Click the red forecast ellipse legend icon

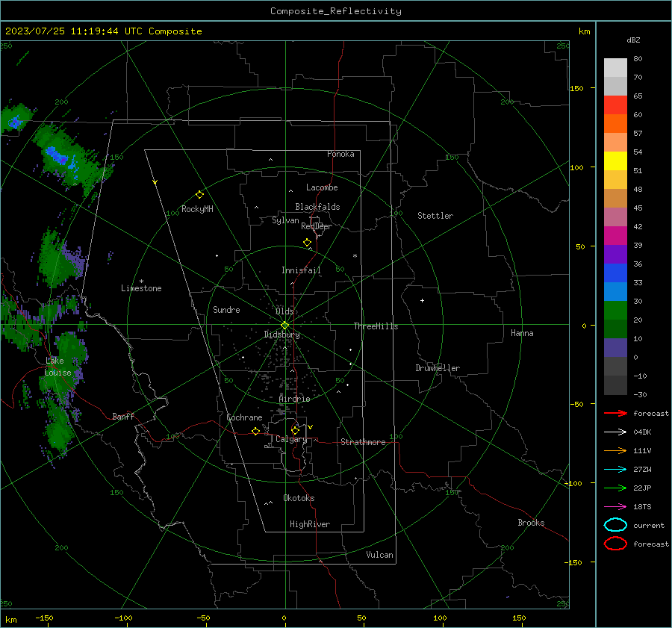click(x=615, y=544)
